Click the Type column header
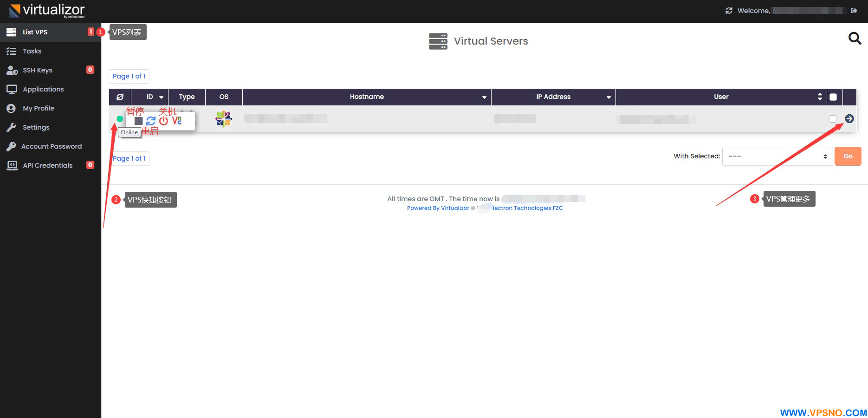Image resolution: width=868 pixels, height=418 pixels. pyautogui.click(x=187, y=97)
